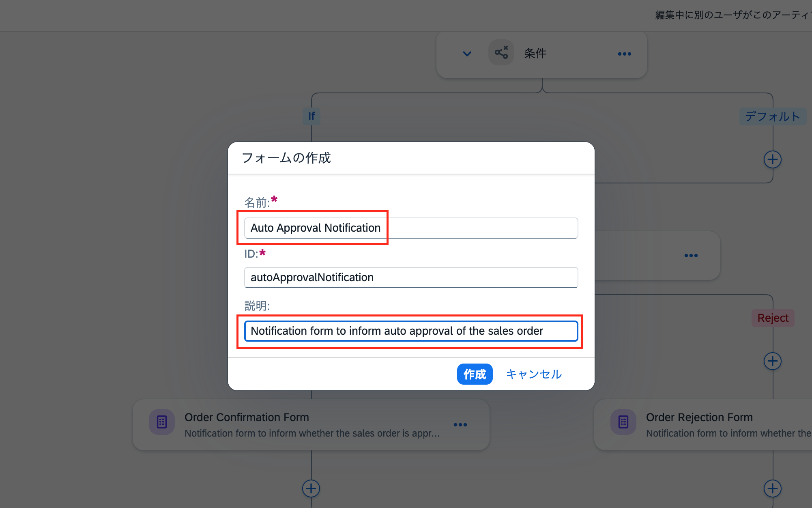
Task: Click the 説明 description text field
Action: 410,331
